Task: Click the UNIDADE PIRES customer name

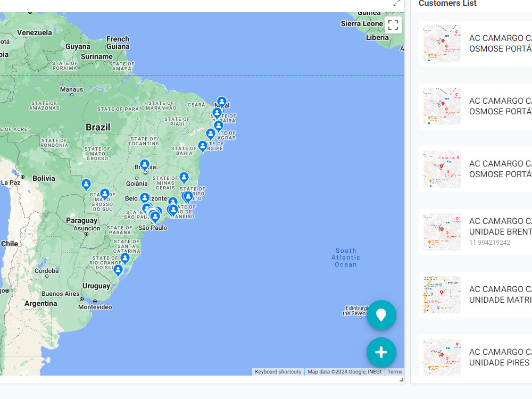Action: click(x=501, y=358)
